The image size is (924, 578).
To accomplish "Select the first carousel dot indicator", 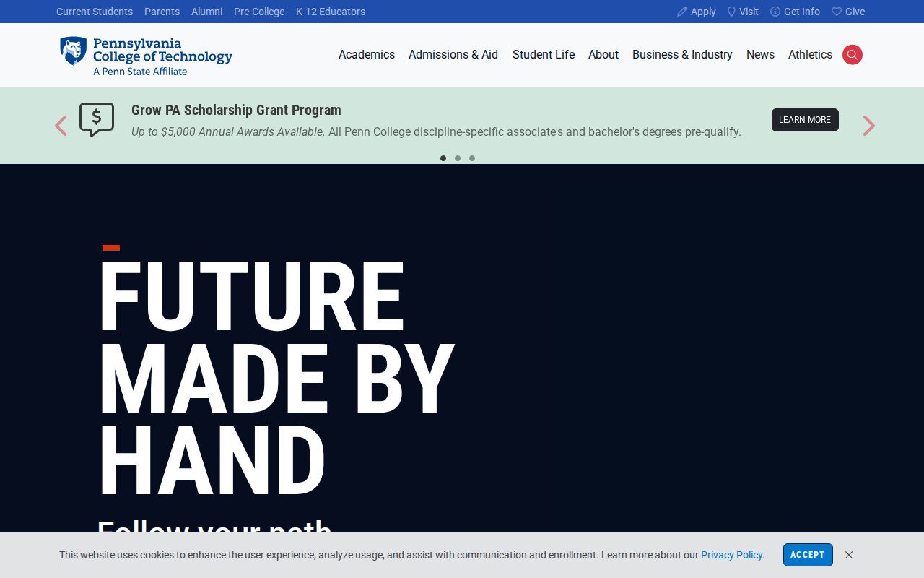I will 443,158.
